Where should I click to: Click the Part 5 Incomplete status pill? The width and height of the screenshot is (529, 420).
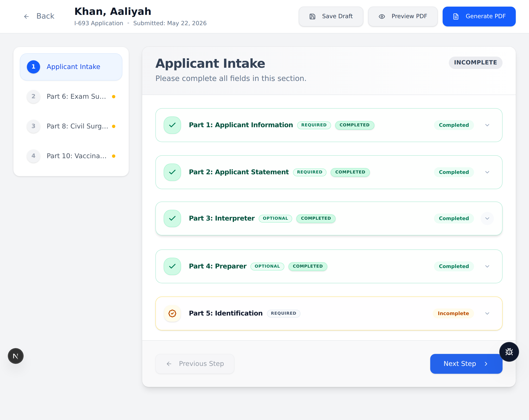pyautogui.click(x=453, y=313)
